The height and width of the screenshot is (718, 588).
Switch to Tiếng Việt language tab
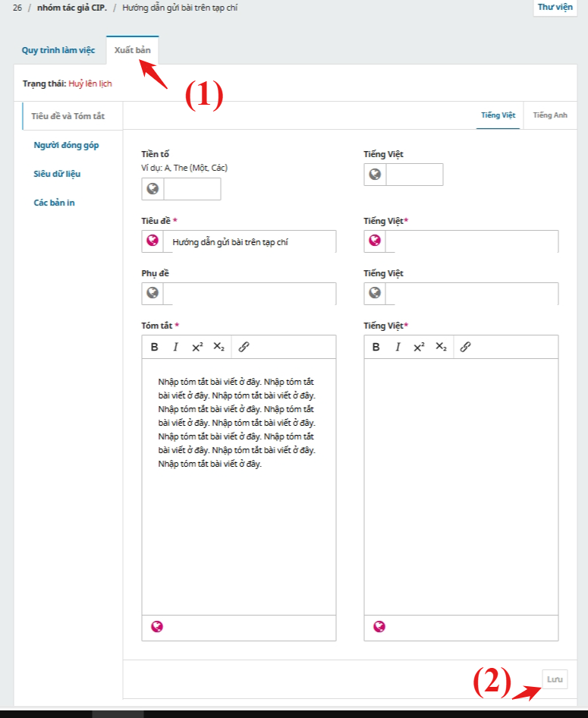click(x=498, y=115)
